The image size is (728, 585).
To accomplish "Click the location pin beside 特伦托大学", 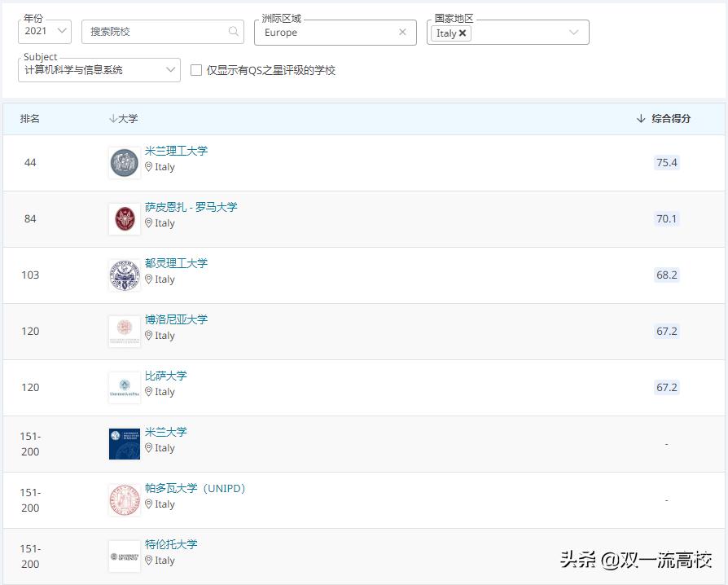I will coord(151,561).
